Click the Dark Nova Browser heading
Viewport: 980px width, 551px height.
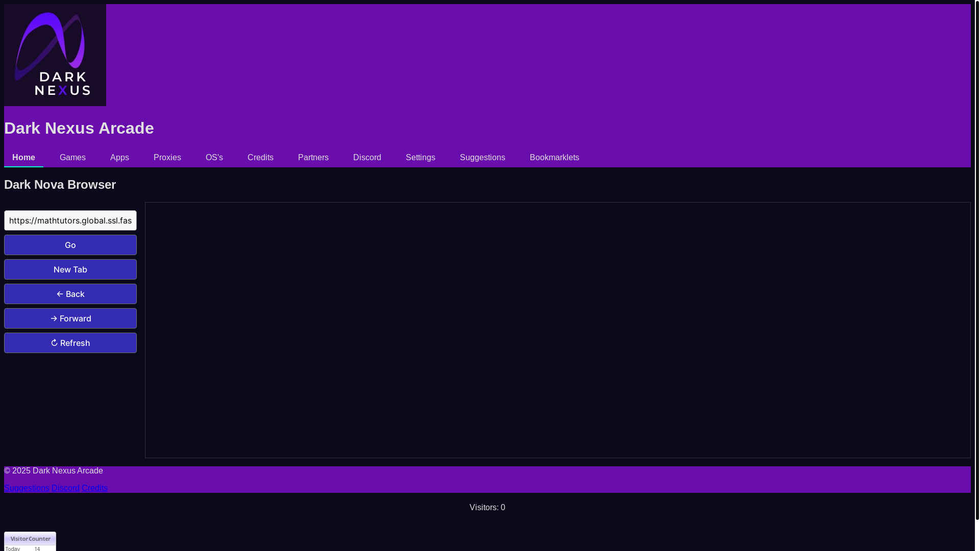(x=60, y=185)
